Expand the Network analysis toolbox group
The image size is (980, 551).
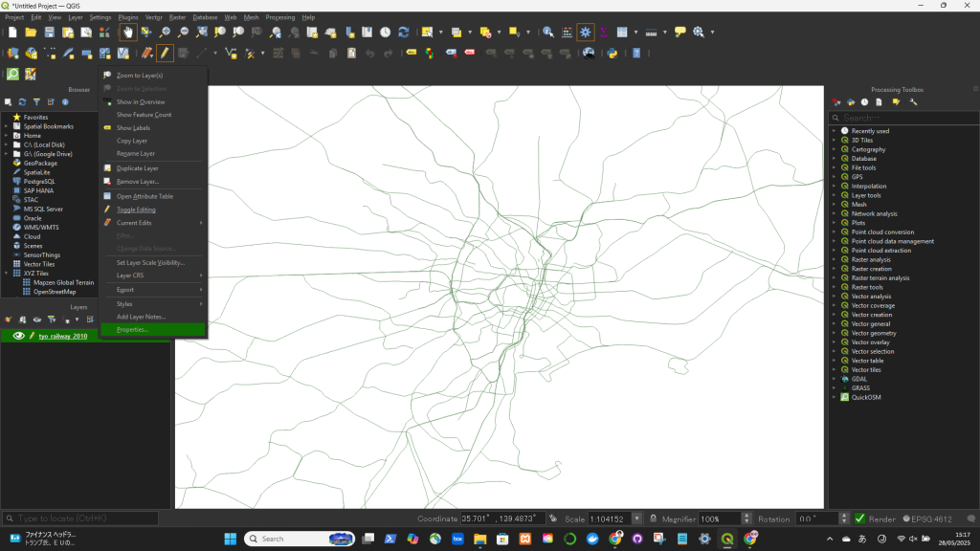click(835, 213)
